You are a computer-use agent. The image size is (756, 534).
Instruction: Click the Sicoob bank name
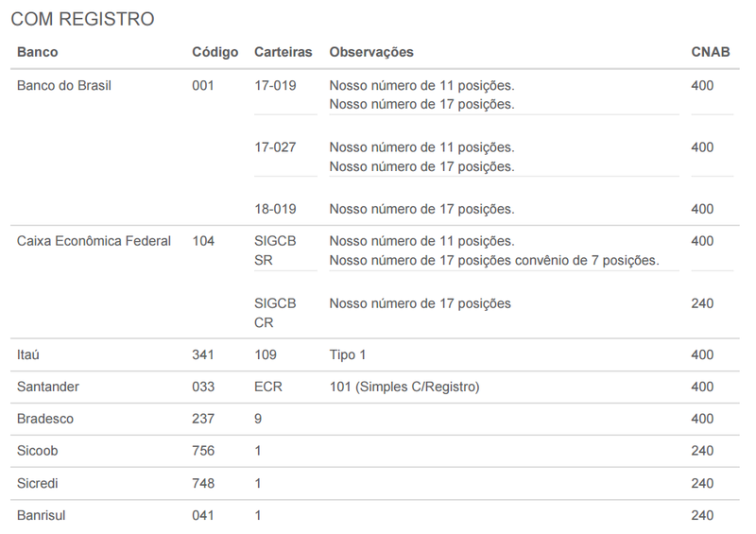pyautogui.click(x=37, y=451)
